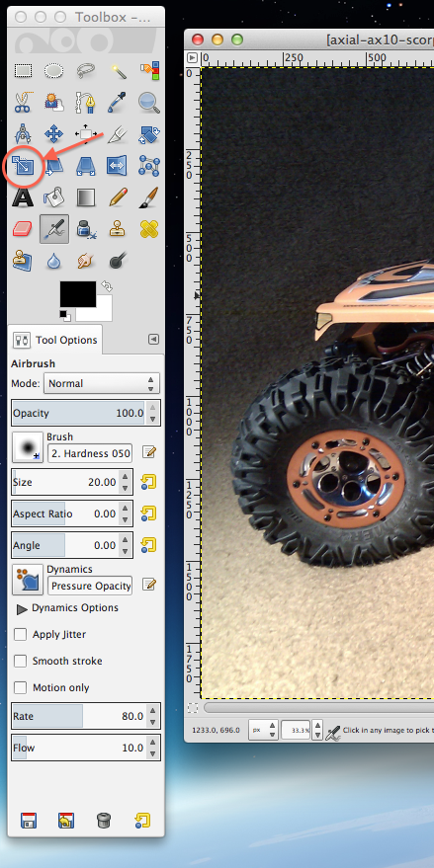The height and width of the screenshot is (868, 434).
Task: Select the Rotate tool
Action: click(x=149, y=133)
